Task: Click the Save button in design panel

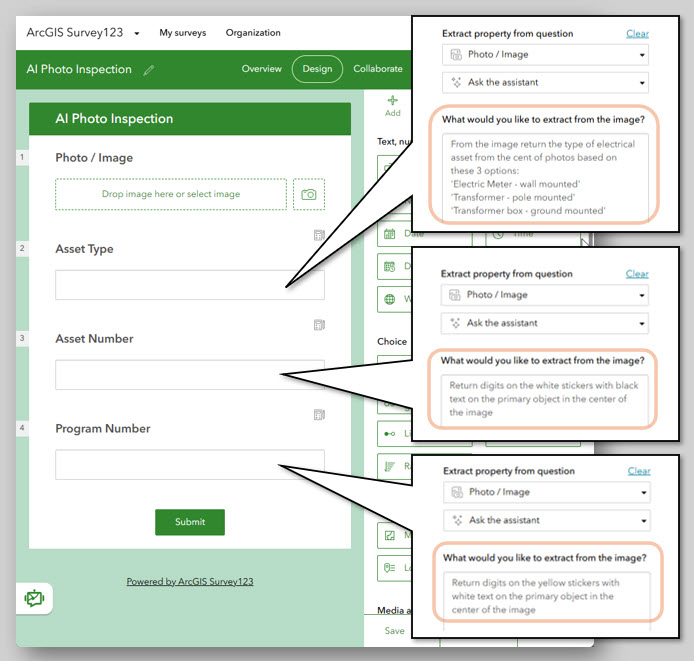Action: click(x=394, y=630)
